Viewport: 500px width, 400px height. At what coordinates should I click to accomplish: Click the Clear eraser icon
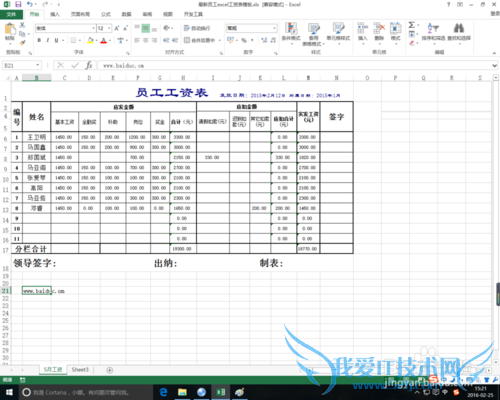coord(412,43)
